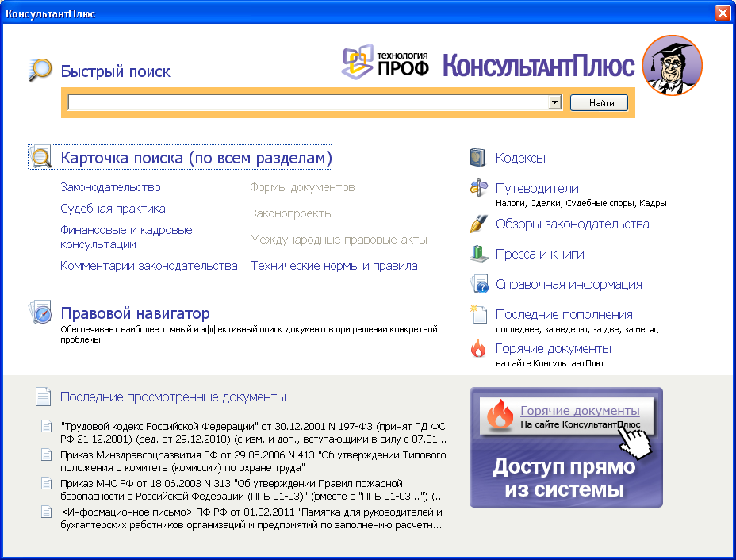
Task: Click the document icon beside Приказ Минздравсоцразвития
Action: pos(46,455)
